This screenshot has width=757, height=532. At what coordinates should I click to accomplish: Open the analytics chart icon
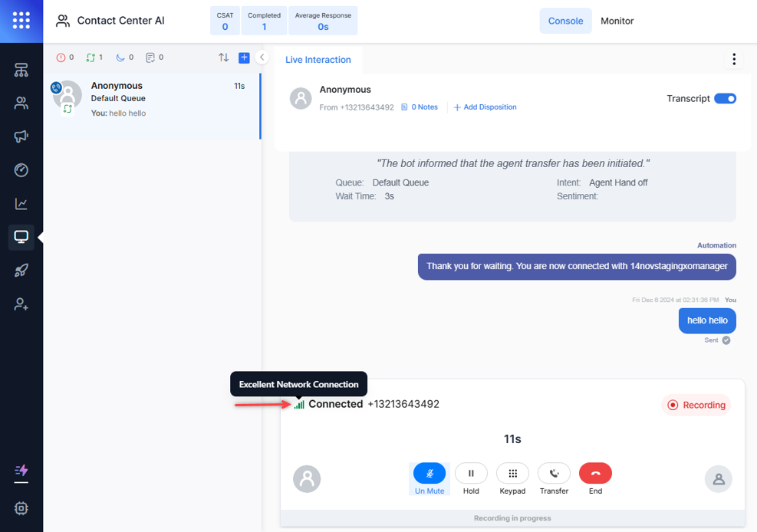tap(21, 204)
